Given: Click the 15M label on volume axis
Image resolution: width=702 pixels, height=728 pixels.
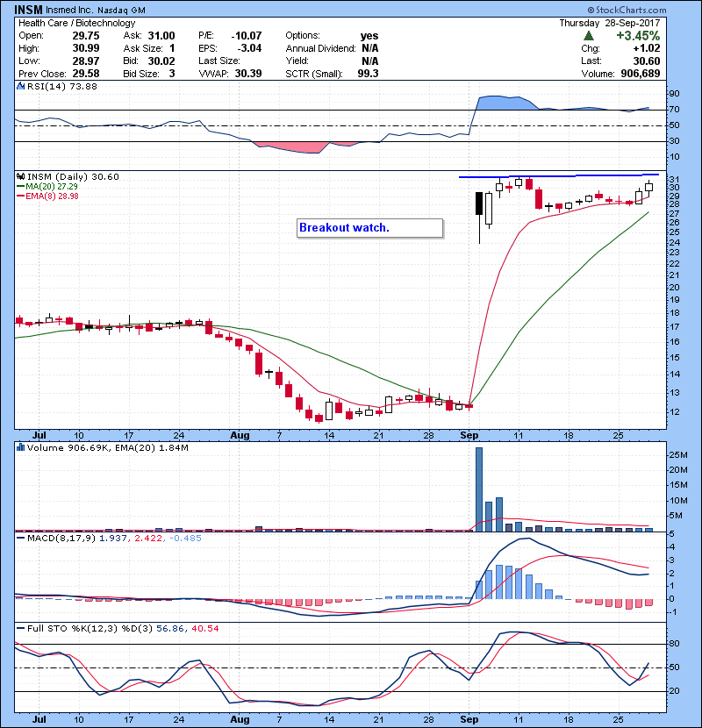Looking at the screenshot, I should point(677,485).
